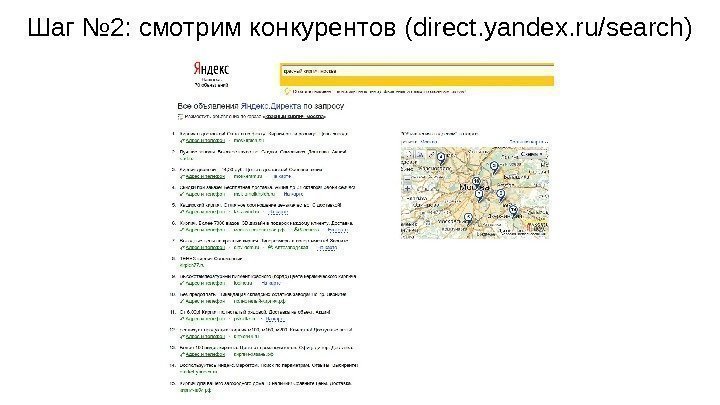
Task: Open 'Адрес и телефон' under ad 11
Action: [205, 319]
